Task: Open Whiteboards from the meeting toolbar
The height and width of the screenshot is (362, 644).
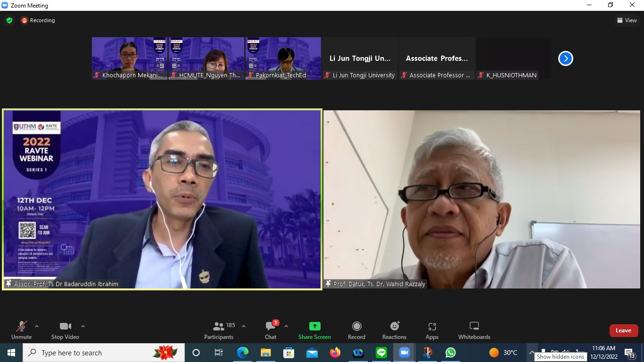Action: click(474, 330)
